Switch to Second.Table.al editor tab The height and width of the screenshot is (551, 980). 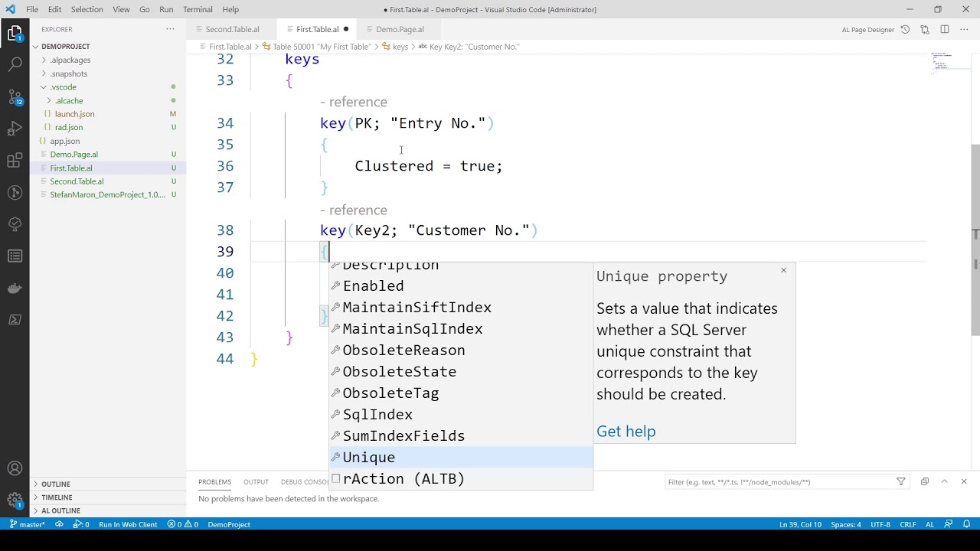(232, 29)
